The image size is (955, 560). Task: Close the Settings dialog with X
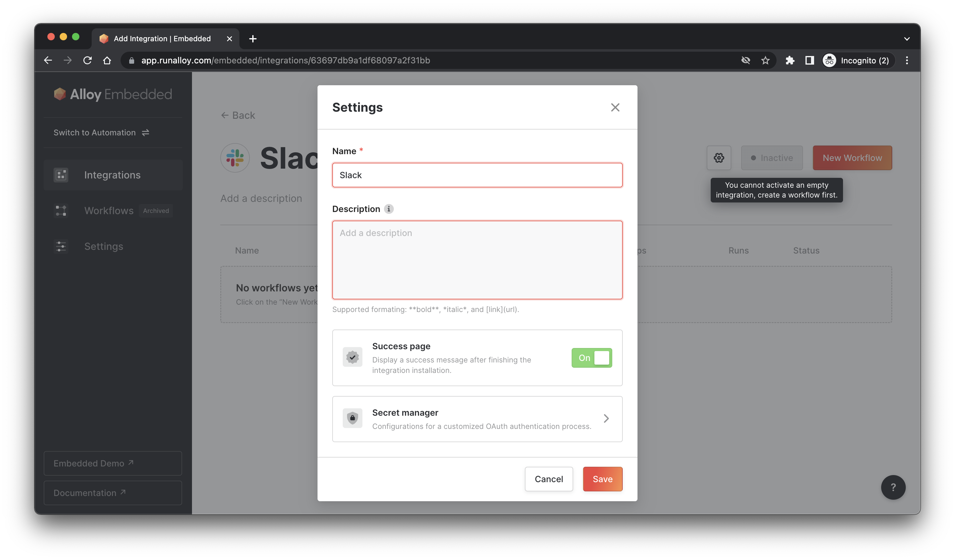click(x=615, y=108)
